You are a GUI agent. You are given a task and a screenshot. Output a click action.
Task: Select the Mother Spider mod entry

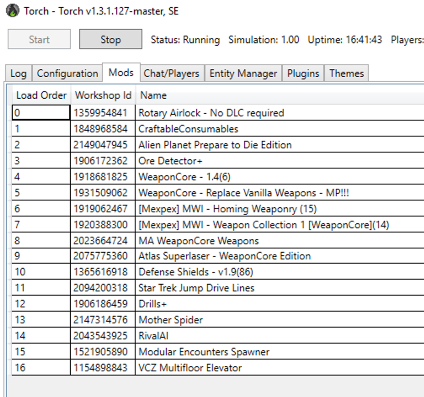(218, 320)
